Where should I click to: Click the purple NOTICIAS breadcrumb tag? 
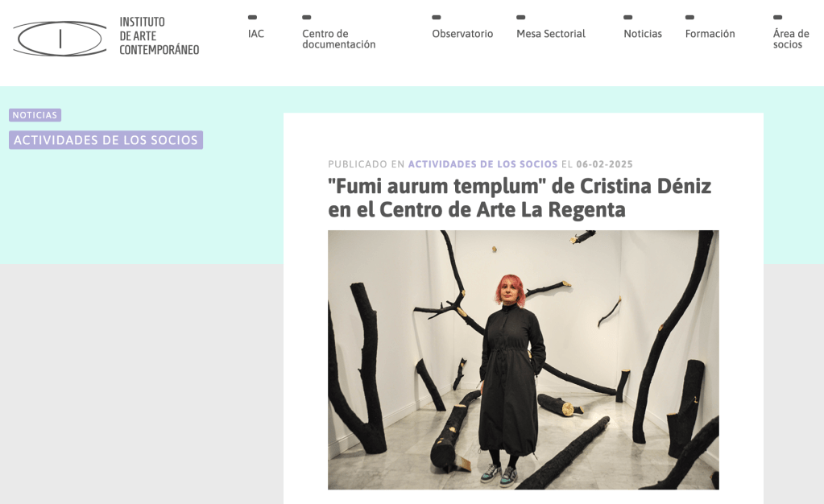[x=35, y=115]
